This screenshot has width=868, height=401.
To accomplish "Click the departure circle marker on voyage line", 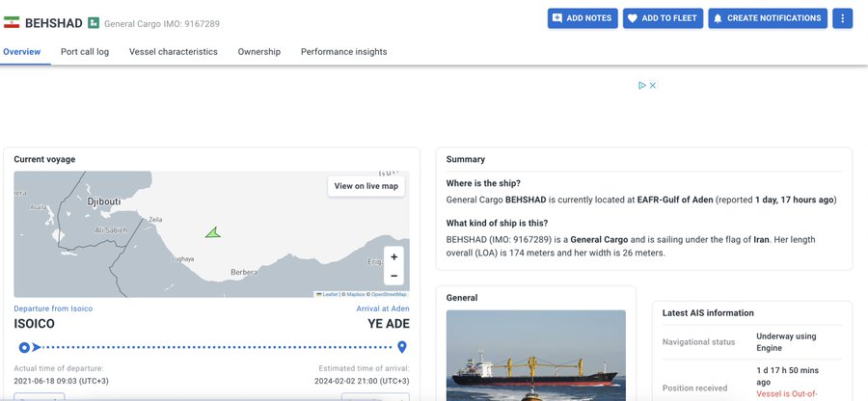I will [24, 347].
